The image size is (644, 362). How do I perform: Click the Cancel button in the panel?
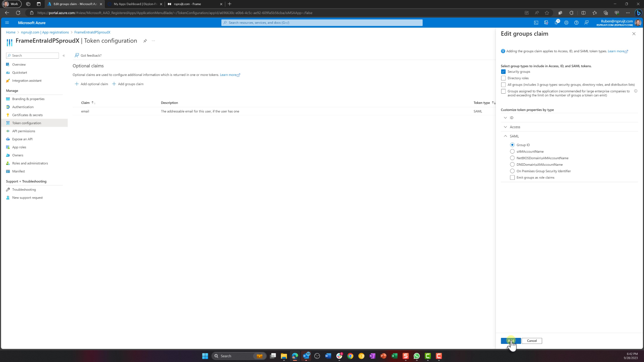(x=532, y=341)
